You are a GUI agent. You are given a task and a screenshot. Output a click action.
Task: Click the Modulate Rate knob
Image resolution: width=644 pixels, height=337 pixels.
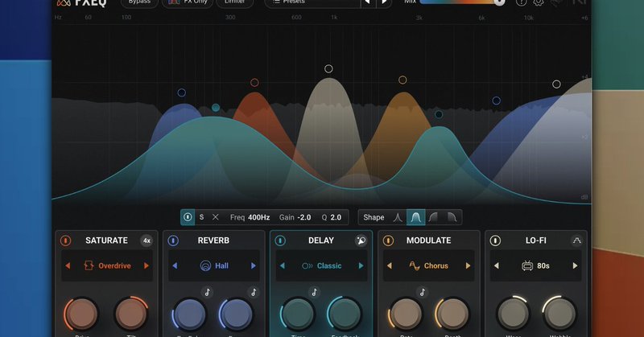406,314
